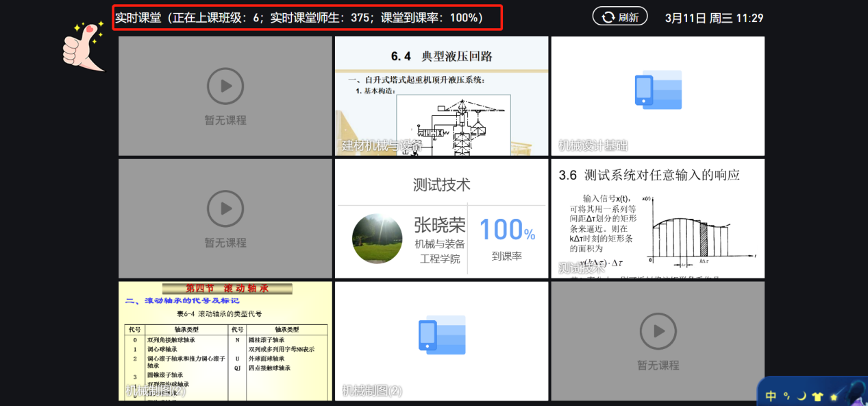Click the date and time 3月11日 周三 11:29
The image size is (868, 406).
(x=714, y=18)
